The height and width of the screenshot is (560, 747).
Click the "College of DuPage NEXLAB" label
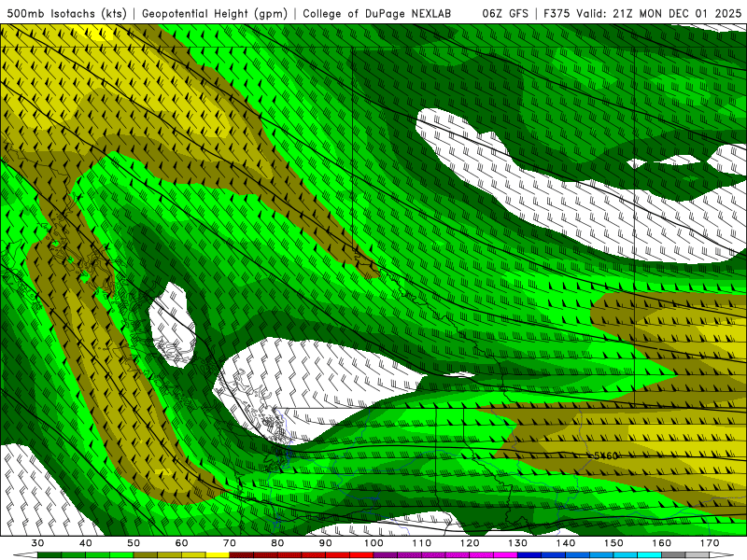pyautogui.click(x=376, y=13)
